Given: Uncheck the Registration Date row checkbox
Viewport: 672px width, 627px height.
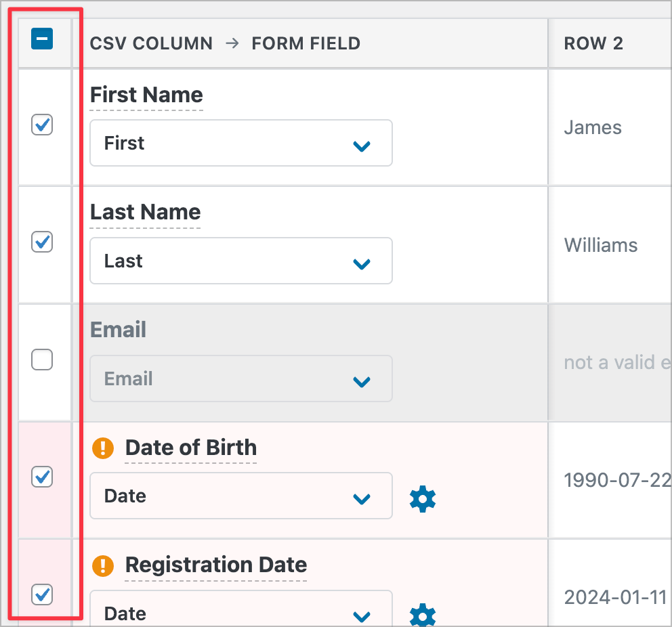Looking at the screenshot, I should (42, 594).
